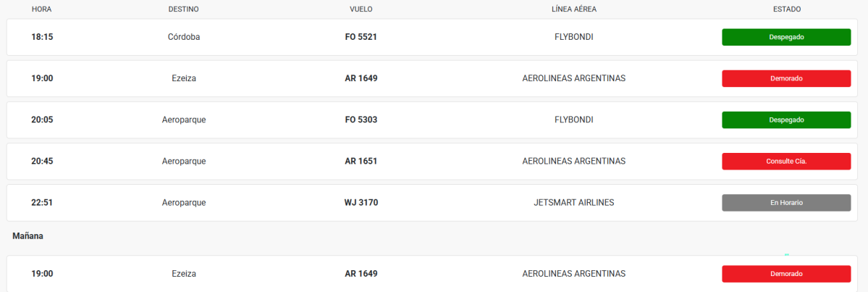Click the Mañana section label
868x292 pixels.
[28, 236]
